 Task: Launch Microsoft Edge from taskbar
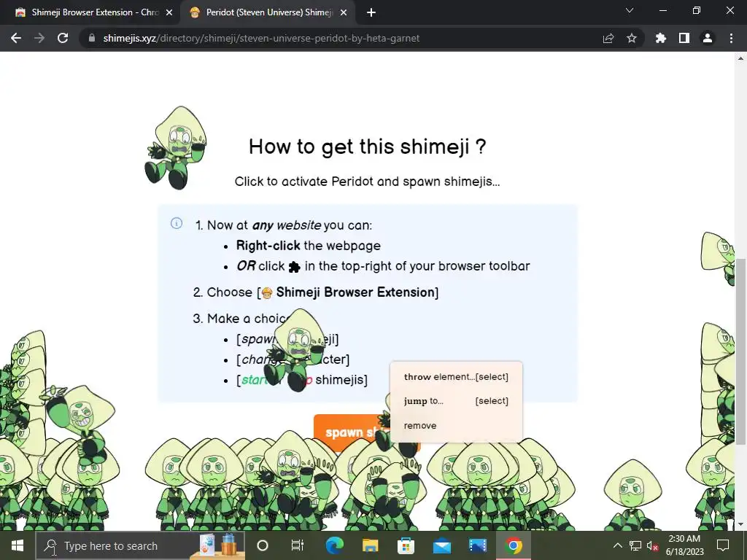334,545
